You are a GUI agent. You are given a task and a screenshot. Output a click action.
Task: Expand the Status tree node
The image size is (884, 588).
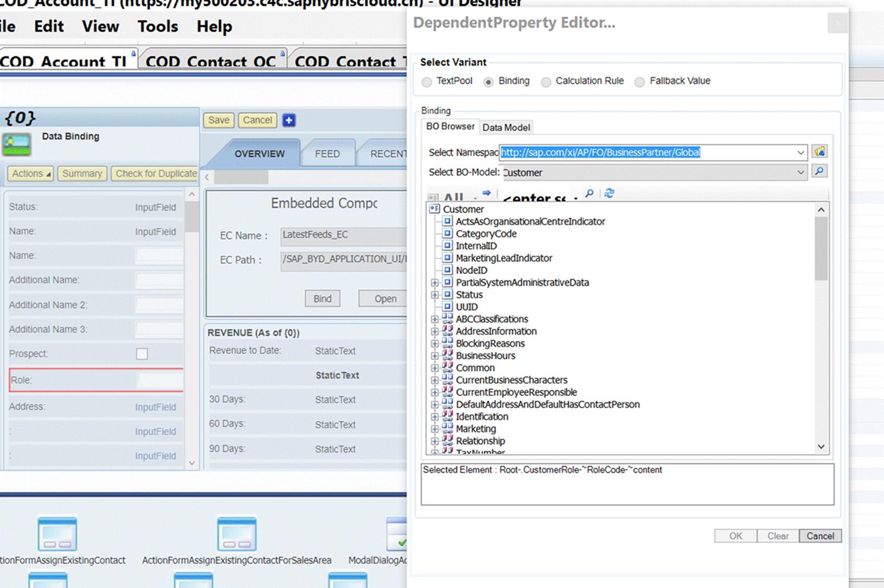pos(434,295)
